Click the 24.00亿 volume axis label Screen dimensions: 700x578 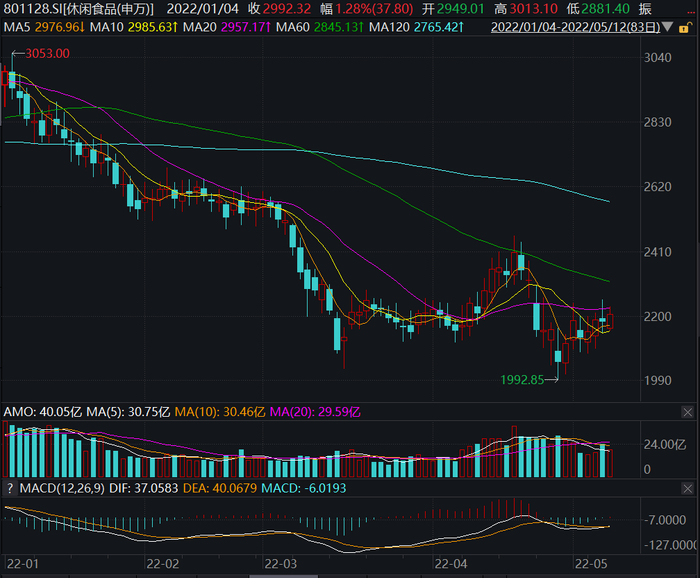pos(665,445)
